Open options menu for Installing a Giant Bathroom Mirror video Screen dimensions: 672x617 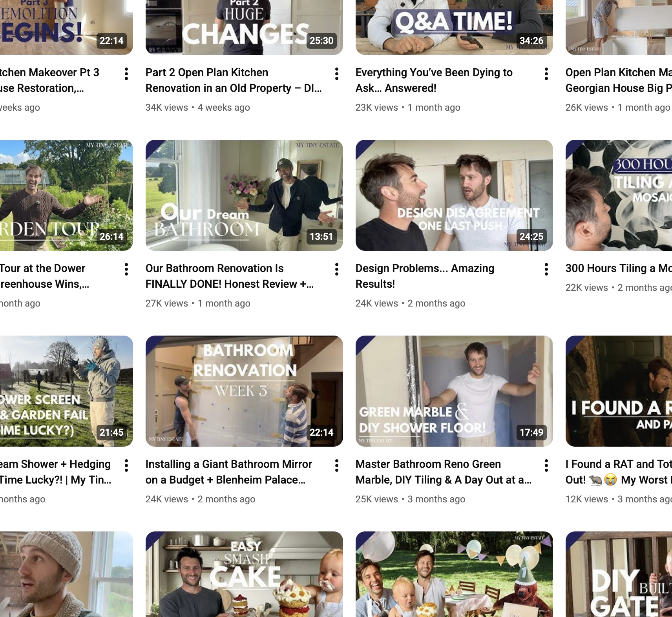point(337,465)
